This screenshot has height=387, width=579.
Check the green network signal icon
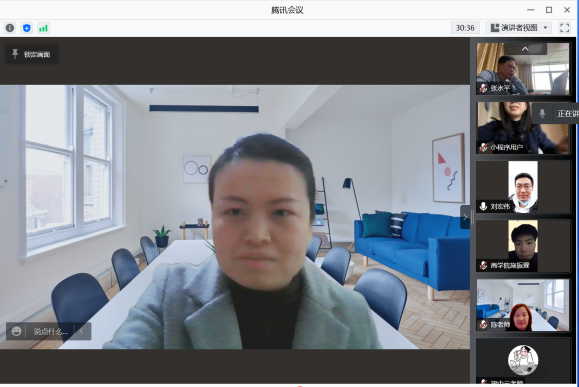[x=43, y=28]
